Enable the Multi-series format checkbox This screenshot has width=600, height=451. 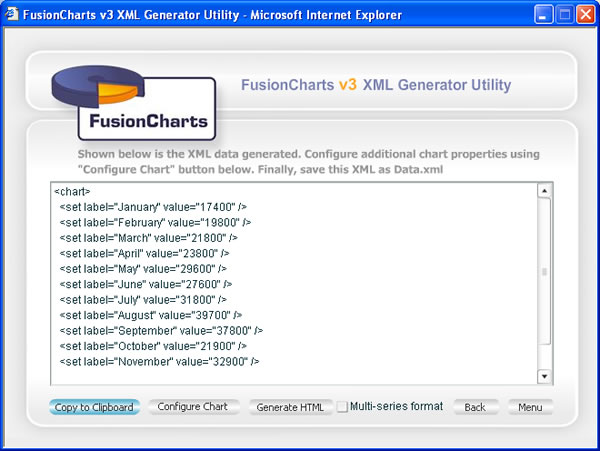(342, 407)
